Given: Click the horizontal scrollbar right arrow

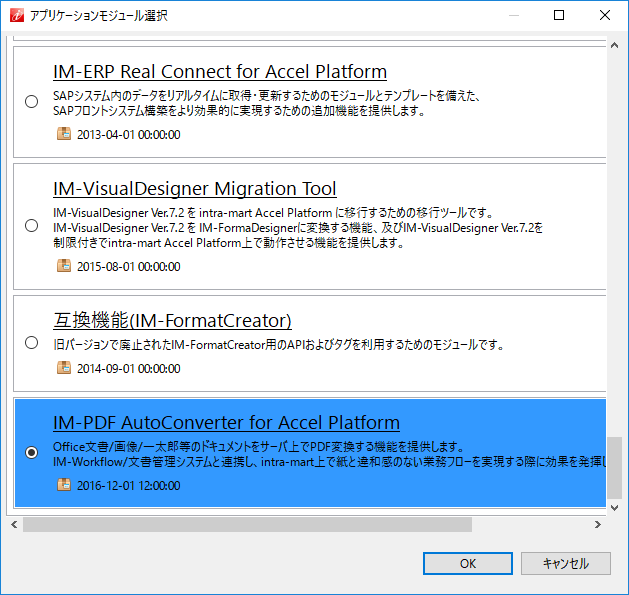Looking at the screenshot, I should point(598,524).
